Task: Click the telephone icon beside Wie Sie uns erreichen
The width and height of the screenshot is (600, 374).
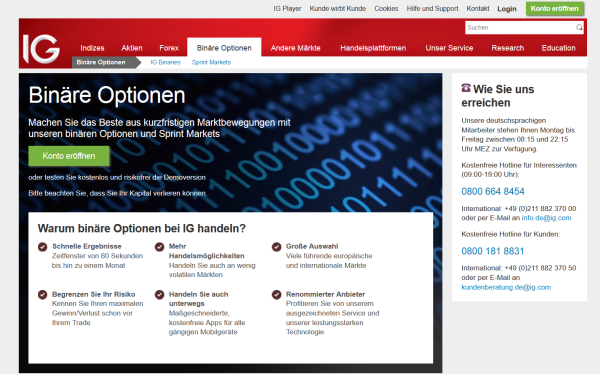Action: coord(466,88)
